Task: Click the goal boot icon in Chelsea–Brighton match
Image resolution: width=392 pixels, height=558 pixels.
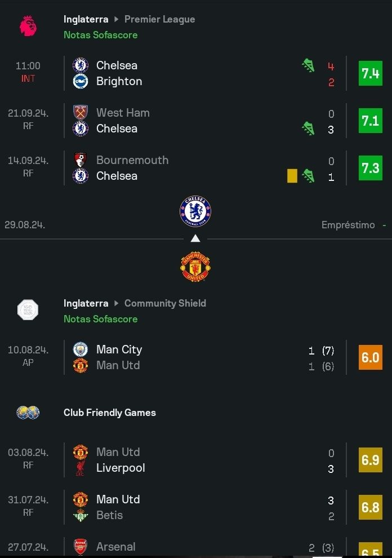Action: tap(308, 65)
